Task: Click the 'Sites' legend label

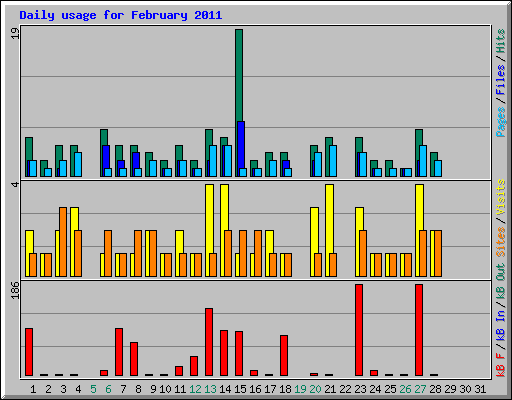Action: (501, 241)
